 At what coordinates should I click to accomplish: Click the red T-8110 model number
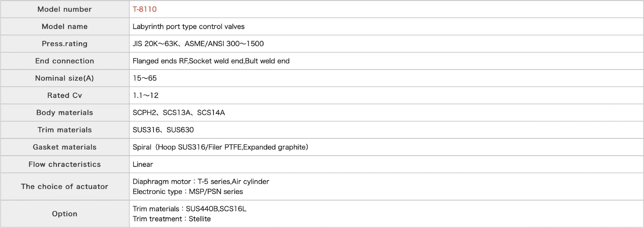tap(145, 9)
